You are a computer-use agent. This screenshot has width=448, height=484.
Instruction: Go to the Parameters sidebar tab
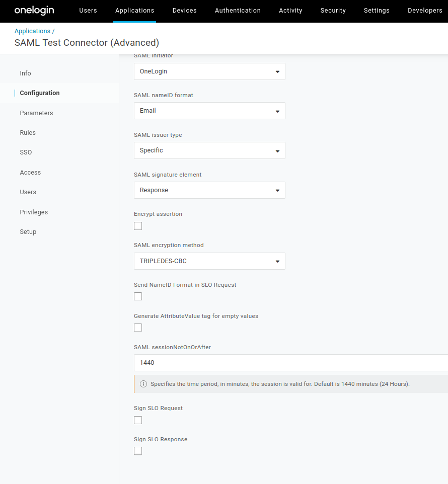pos(36,113)
